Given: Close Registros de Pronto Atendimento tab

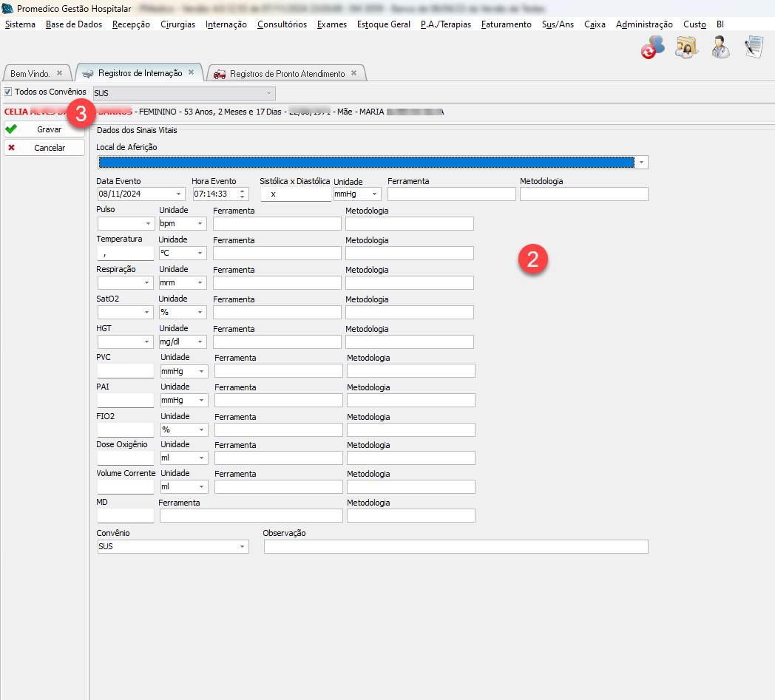Looking at the screenshot, I should 353,73.
